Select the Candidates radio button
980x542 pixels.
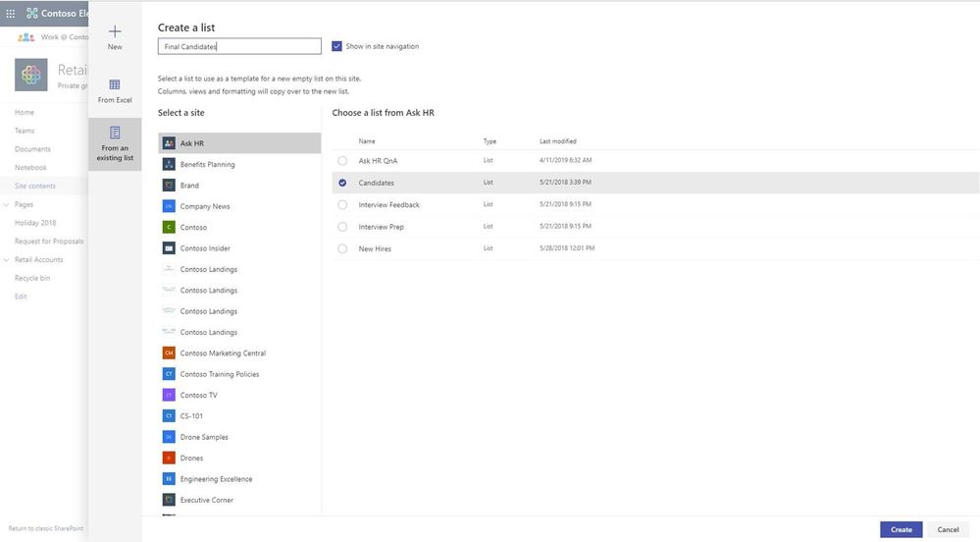coord(342,183)
